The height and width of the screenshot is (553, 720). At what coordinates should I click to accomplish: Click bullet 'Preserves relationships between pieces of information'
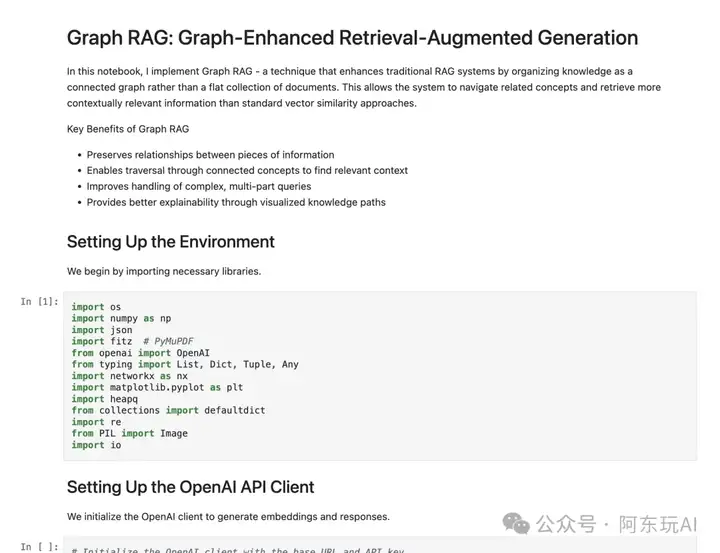coord(210,155)
